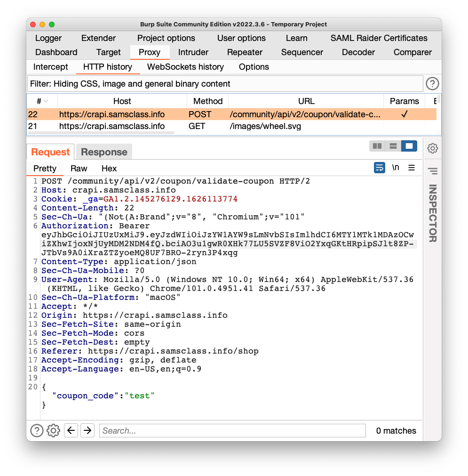The image size is (468, 476).
Task: Select the Proxy tab
Action: (x=150, y=52)
